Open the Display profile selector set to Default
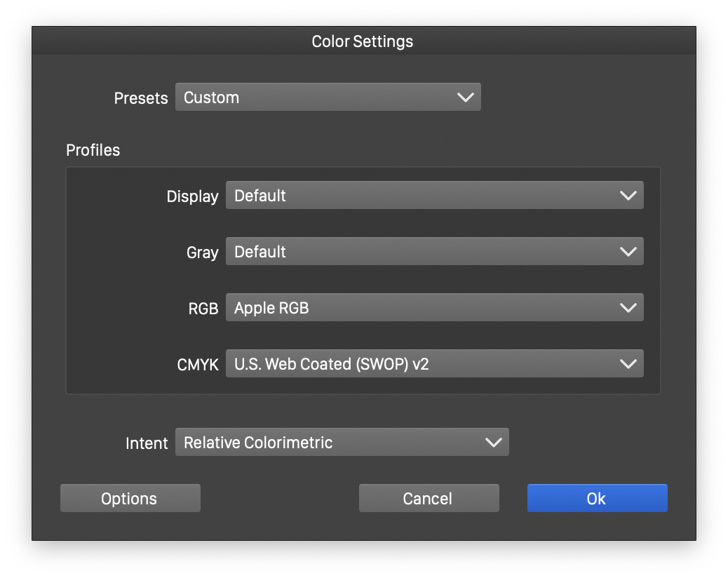This screenshot has width=728, height=578. click(x=434, y=195)
